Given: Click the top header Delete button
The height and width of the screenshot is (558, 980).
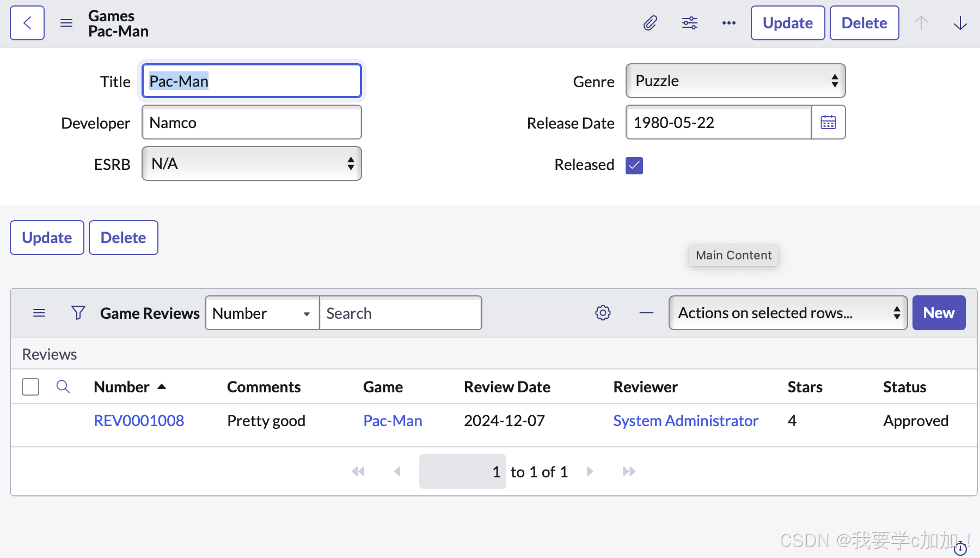Looking at the screenshot, I should click(x=865, y=23).
